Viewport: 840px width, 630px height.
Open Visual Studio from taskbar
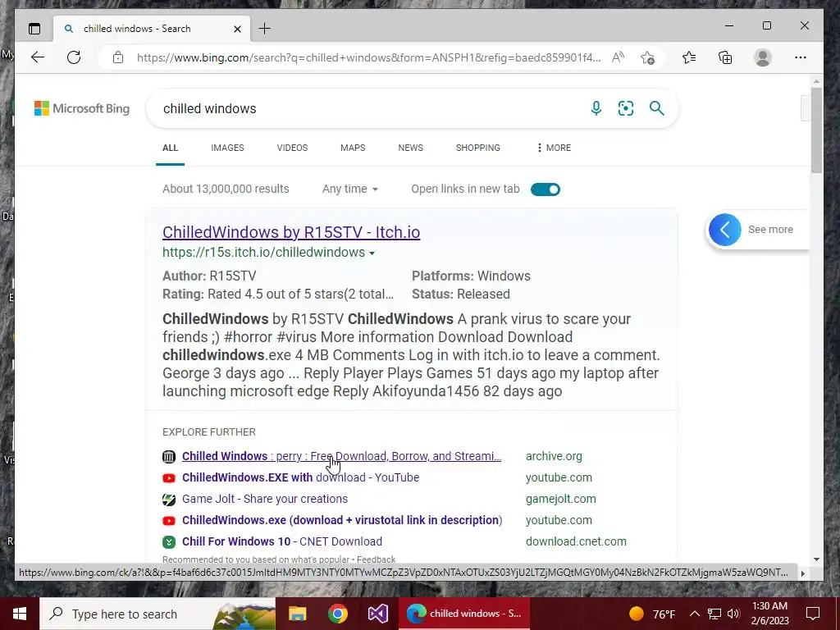click(x=377, y=614)
